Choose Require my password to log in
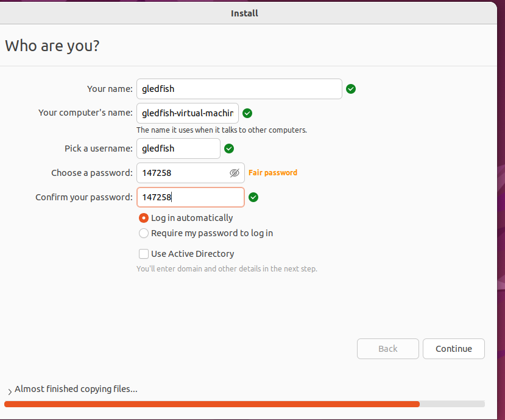The image size is (505, 420). pyautogui.click(x=144, y=233)
